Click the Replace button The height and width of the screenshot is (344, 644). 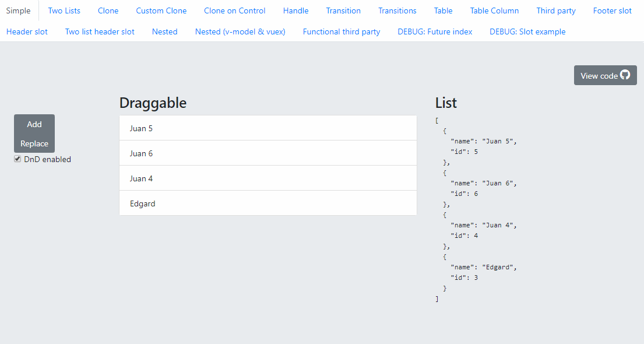(x=34, y=143)
